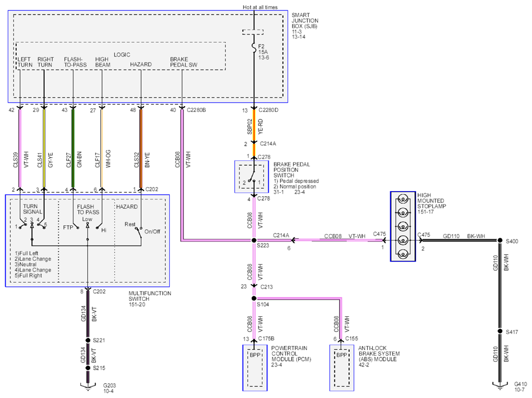
Task: Click the 'FLASH TO PASS' section label
Action: click(x=88, y=209)
